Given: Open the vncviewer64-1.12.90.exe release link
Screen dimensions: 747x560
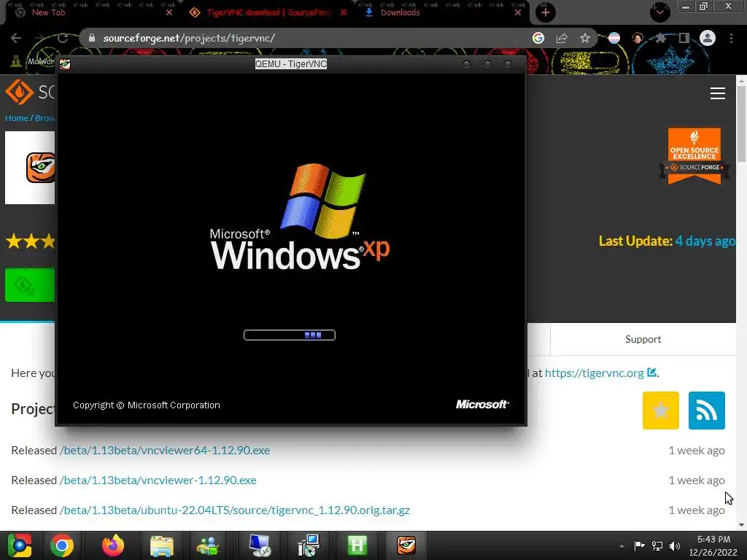Looking at the screenshot, I should [x=165, y=450].
